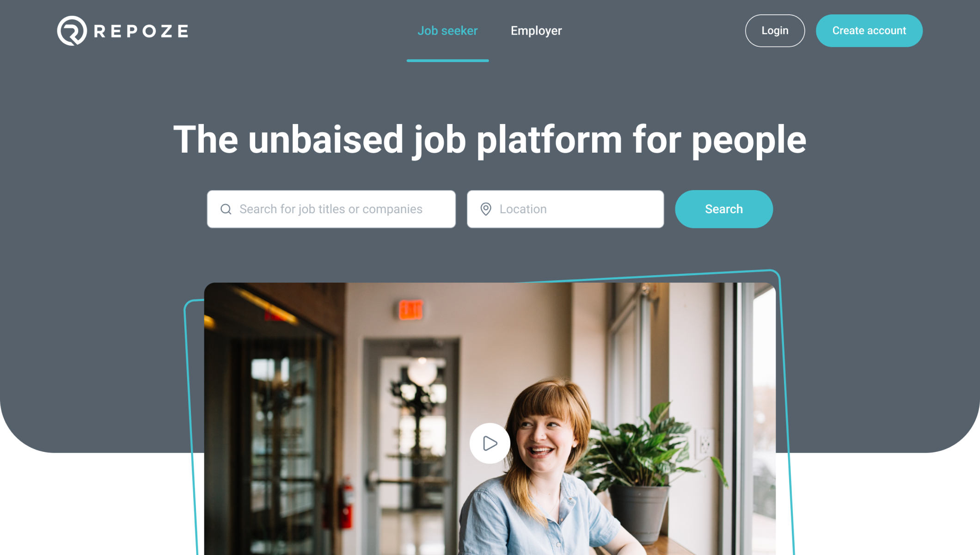Screen dimensions: 980x555
Task: Click the REPOZE wordmark text
Action: pos(141,31)
